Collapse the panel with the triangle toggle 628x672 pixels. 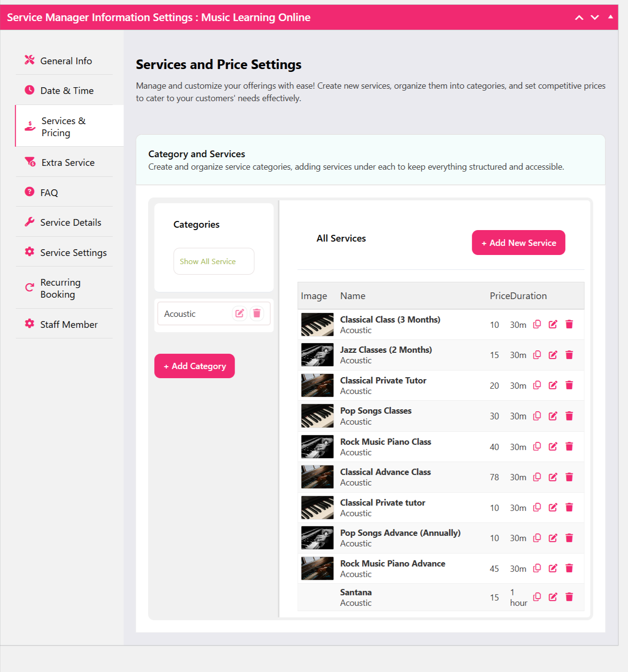610,17
